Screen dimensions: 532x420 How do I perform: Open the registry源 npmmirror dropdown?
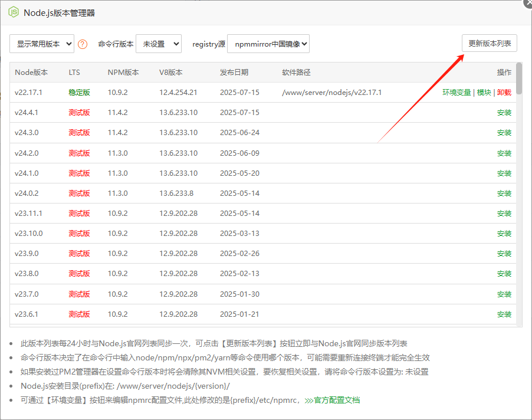click(x=268, y=44)
